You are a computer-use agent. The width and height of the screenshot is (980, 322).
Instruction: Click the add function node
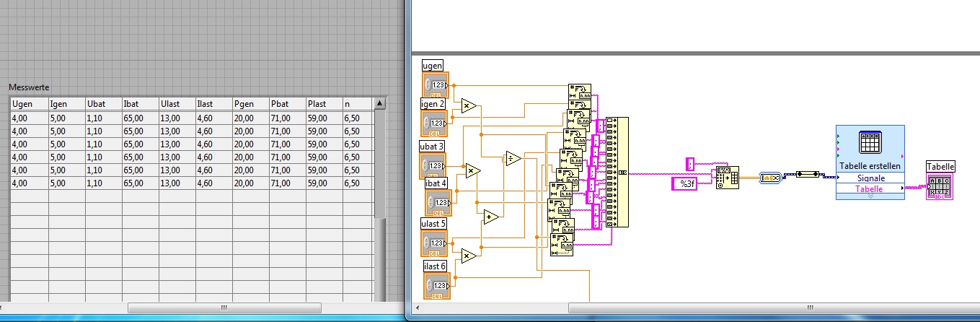(x=491, y=217)
